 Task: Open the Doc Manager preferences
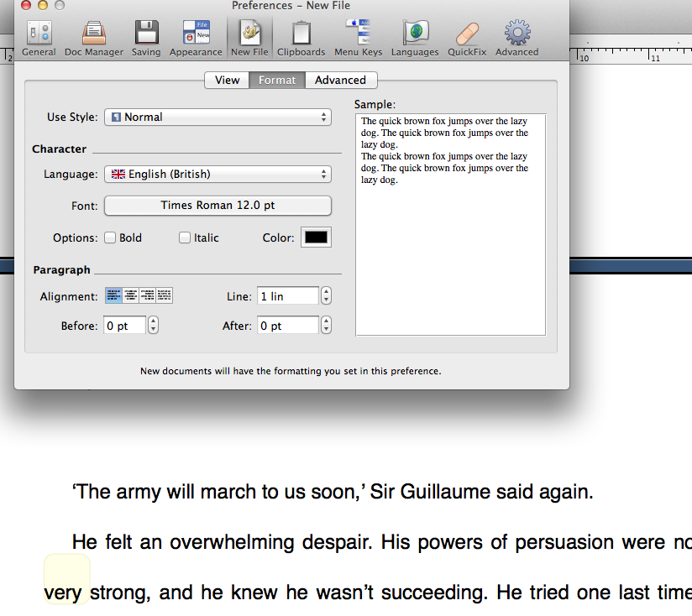coord(93,38)
